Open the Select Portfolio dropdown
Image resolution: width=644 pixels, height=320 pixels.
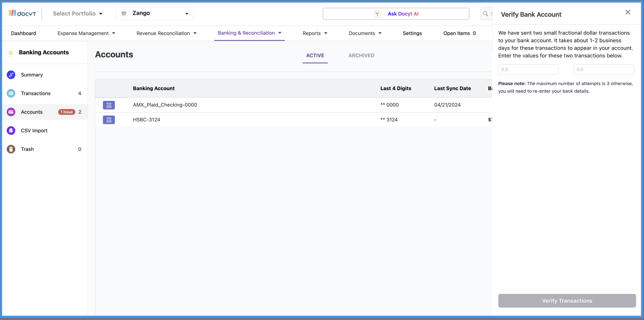78,13
